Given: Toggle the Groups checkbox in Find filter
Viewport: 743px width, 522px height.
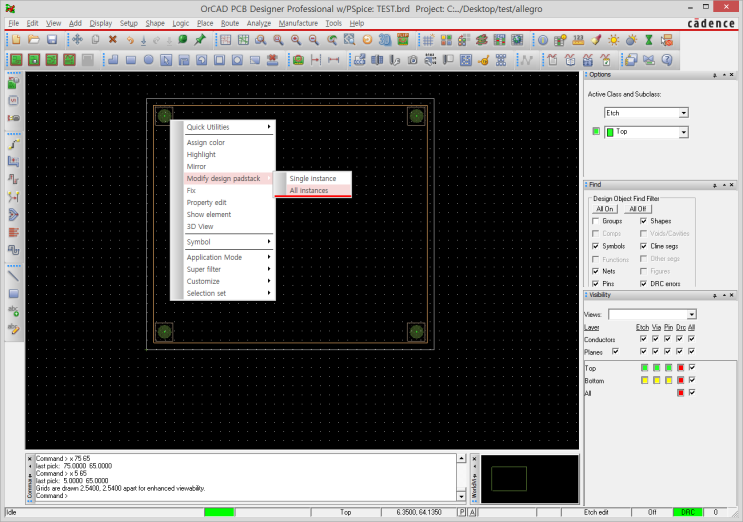Looking at the screenshot, I should 596,221.
